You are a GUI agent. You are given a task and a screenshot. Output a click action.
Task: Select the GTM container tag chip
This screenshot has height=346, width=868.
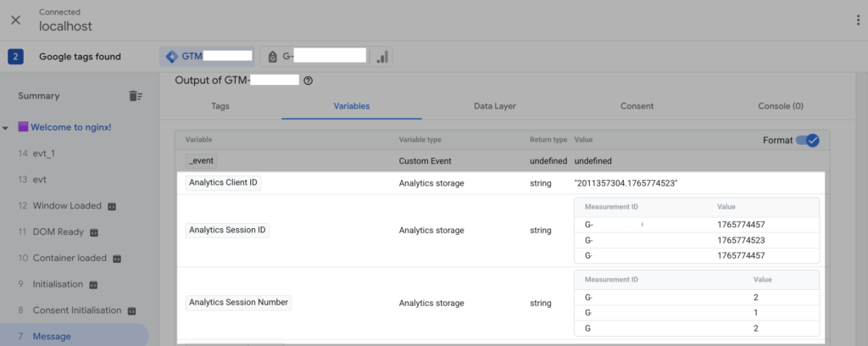pos(207,57)
